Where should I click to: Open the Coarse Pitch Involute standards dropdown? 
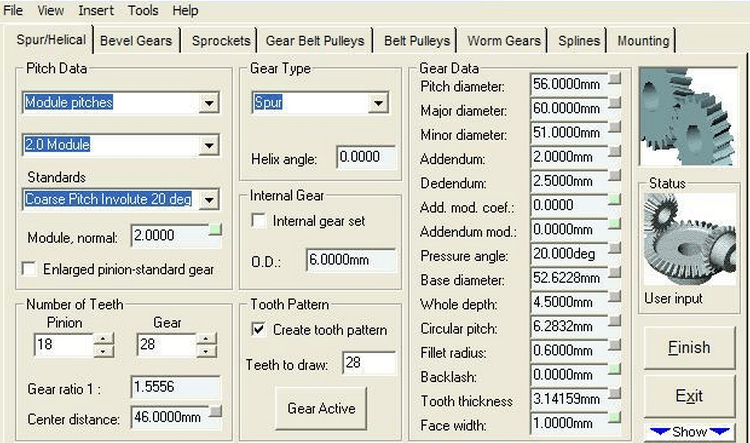[x=208, y=200]
